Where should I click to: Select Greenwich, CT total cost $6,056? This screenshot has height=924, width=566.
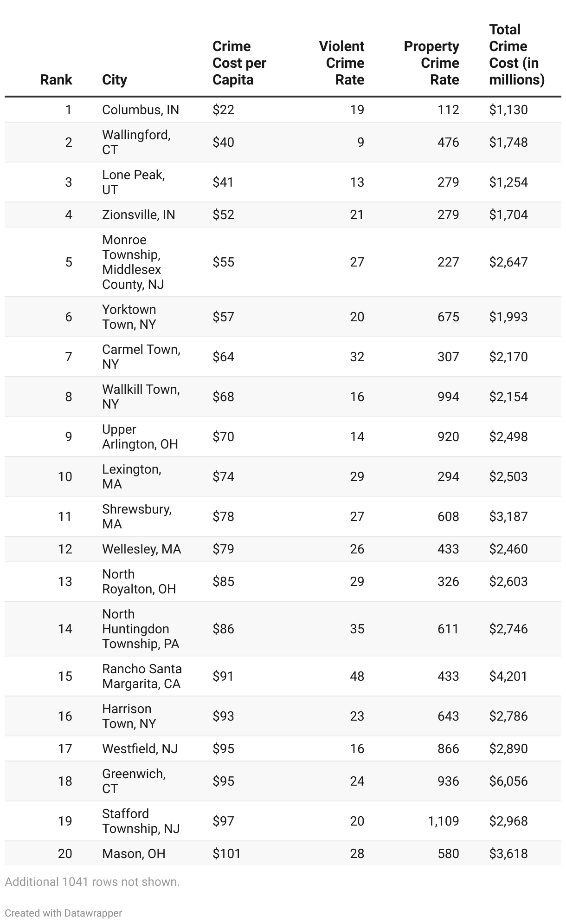coord(508,781)
